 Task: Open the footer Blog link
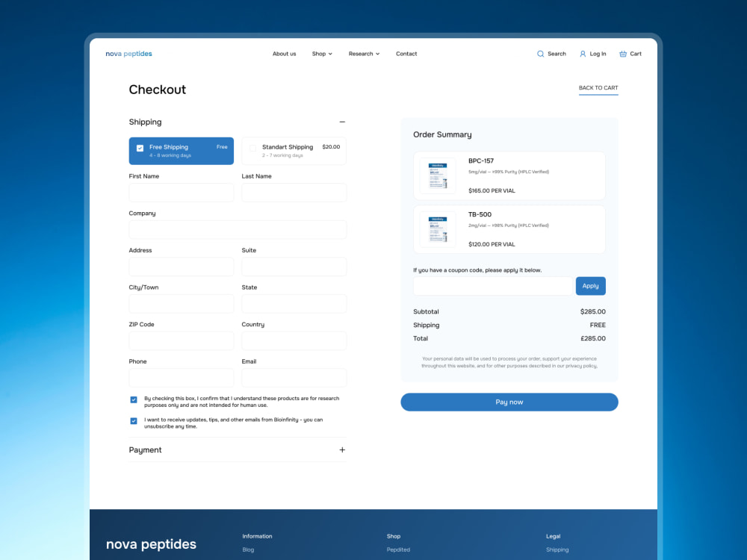[x=248, y=550]
